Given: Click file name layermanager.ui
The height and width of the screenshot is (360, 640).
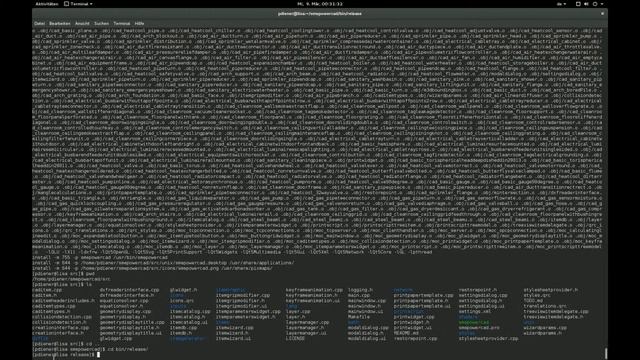Looking at the screenshot, I should pyautogui.click(x=306, y=333).
